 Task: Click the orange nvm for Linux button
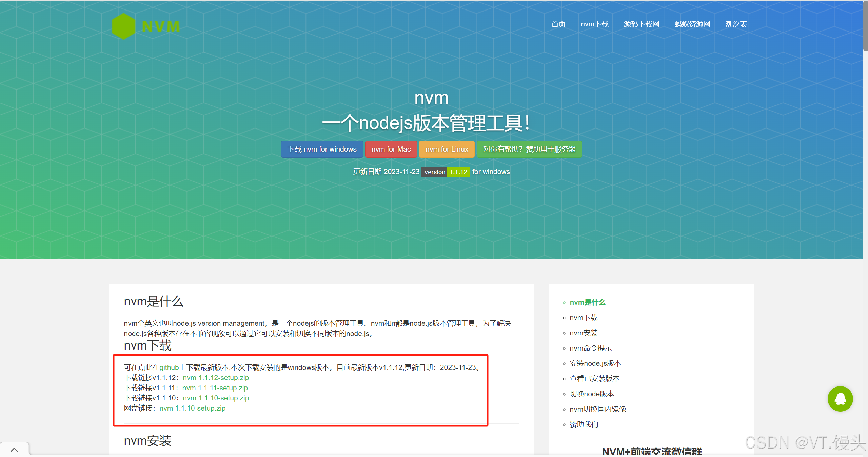click(447, 149)
